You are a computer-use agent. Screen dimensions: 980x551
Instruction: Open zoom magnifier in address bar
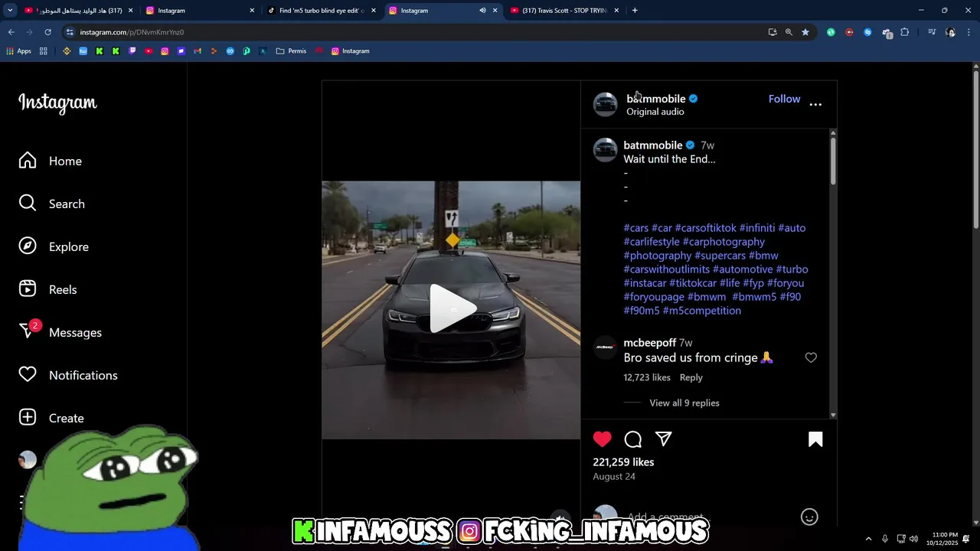[x=789, y=32]
